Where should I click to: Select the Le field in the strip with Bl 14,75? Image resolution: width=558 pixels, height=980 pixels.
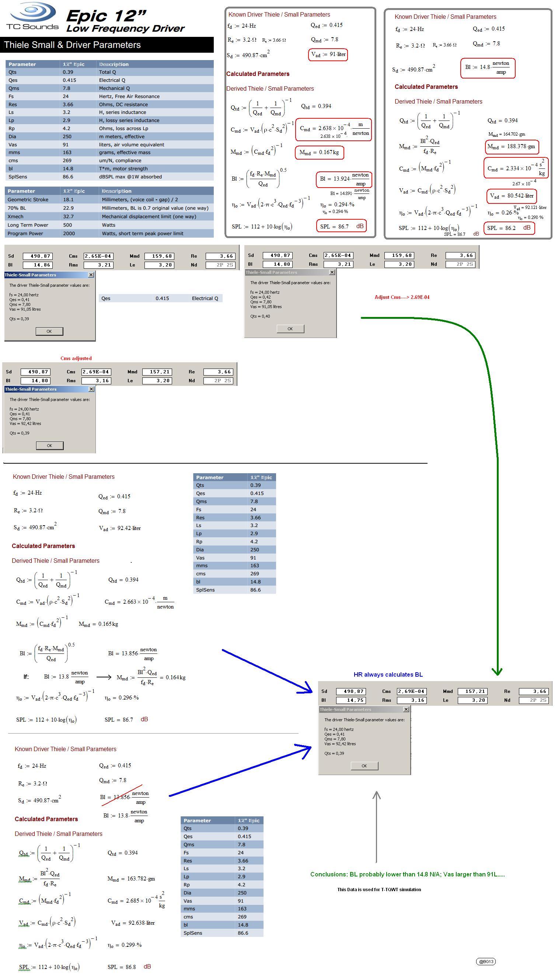(472, 700)
